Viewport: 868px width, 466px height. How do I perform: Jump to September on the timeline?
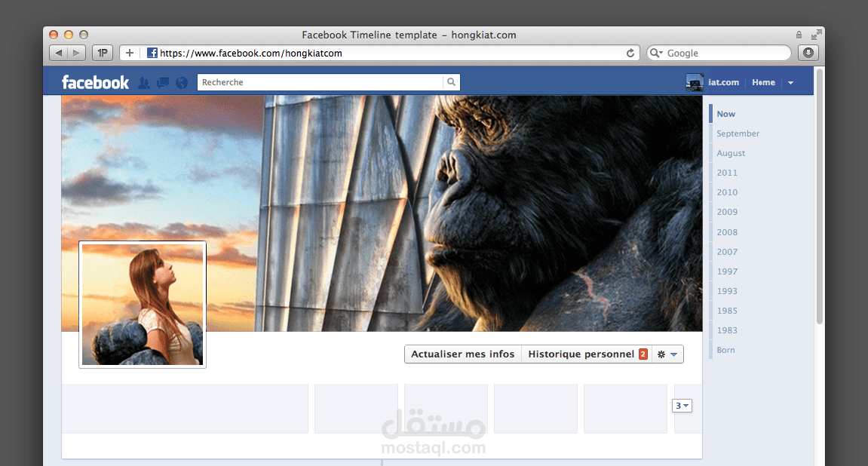(738, 133)
